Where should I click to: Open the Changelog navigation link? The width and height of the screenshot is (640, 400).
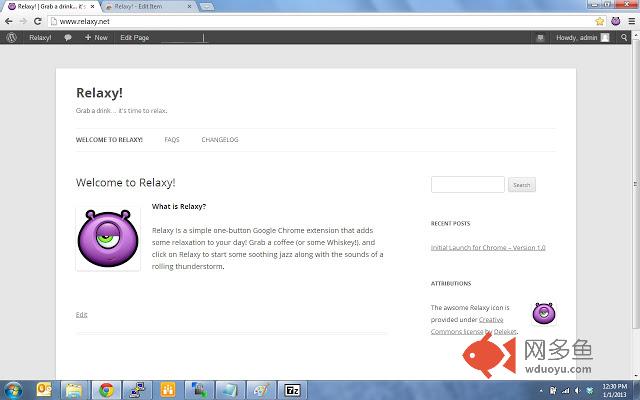tap(220, 140)
